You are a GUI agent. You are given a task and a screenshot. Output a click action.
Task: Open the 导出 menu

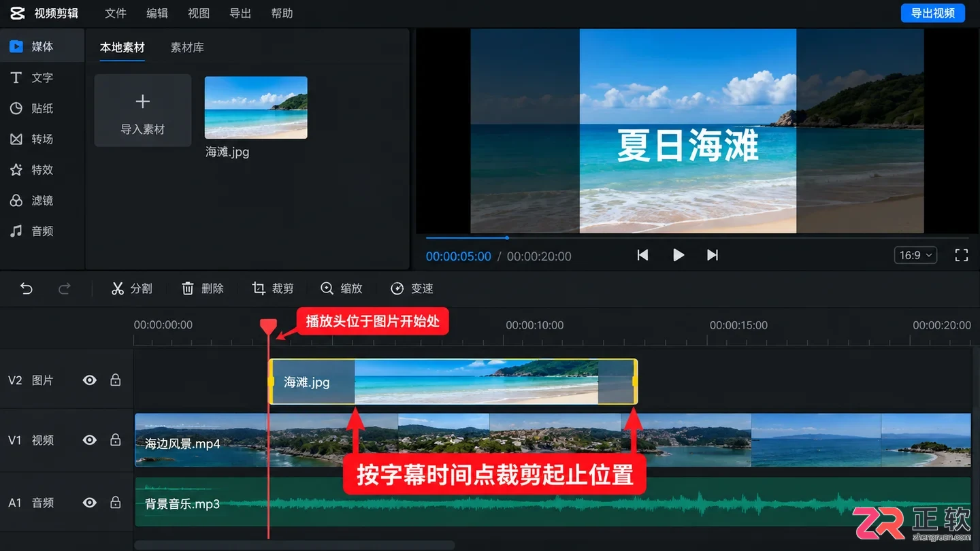(x=240, y=13)
